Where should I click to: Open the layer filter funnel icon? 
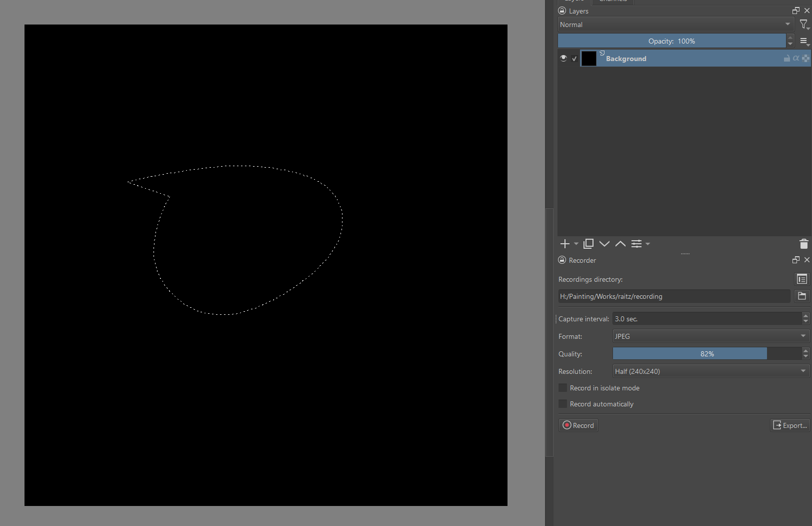pyautogui.click(x=803, y=24)
